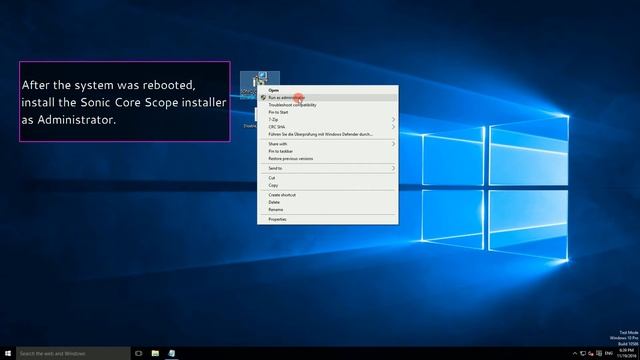
Task: Choose Create shortcut
Action: [x=328, y=195]
